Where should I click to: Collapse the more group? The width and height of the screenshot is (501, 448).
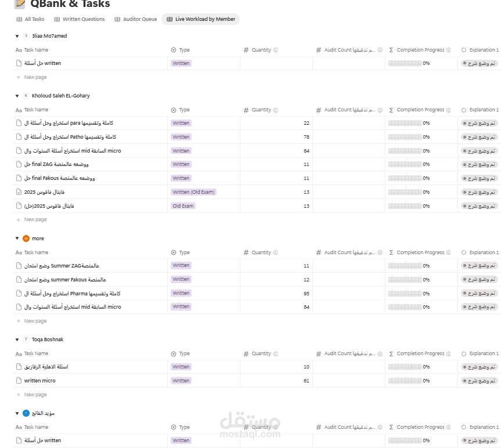[x=17, y=239]
